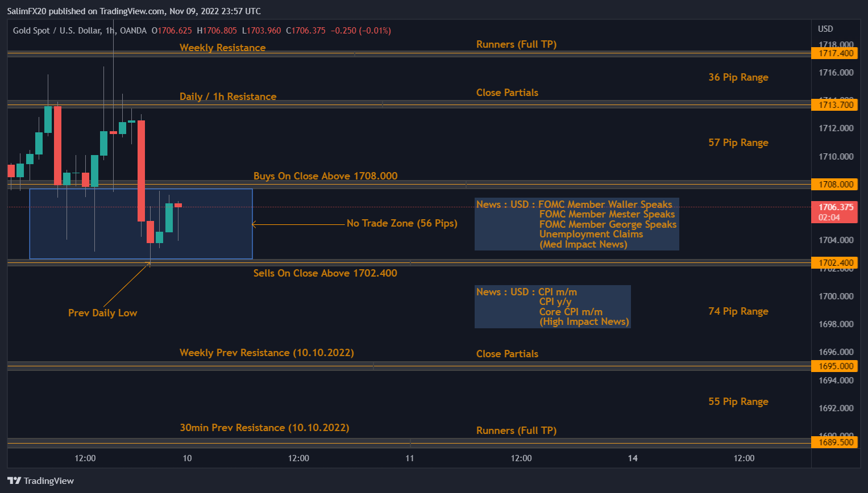868x493 pixels.
Task: Select the 1689.500 price level tag
Action: [836, 442]
